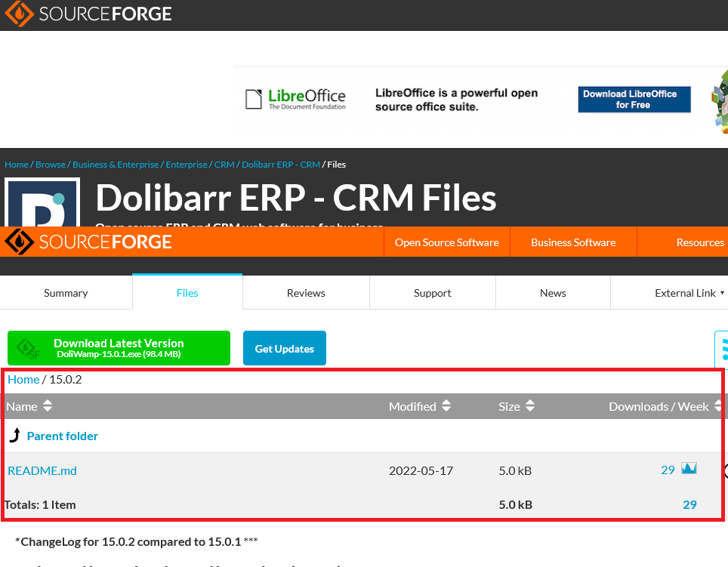
Task: Sort files by Size column arrows
Action: point(530,405)
